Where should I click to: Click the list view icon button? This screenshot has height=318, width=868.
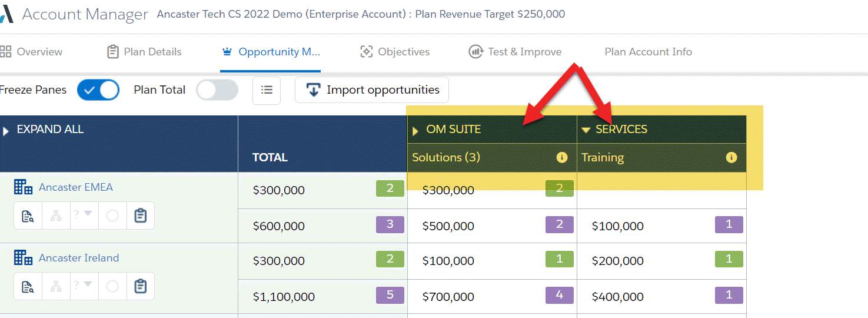point(267,90)
